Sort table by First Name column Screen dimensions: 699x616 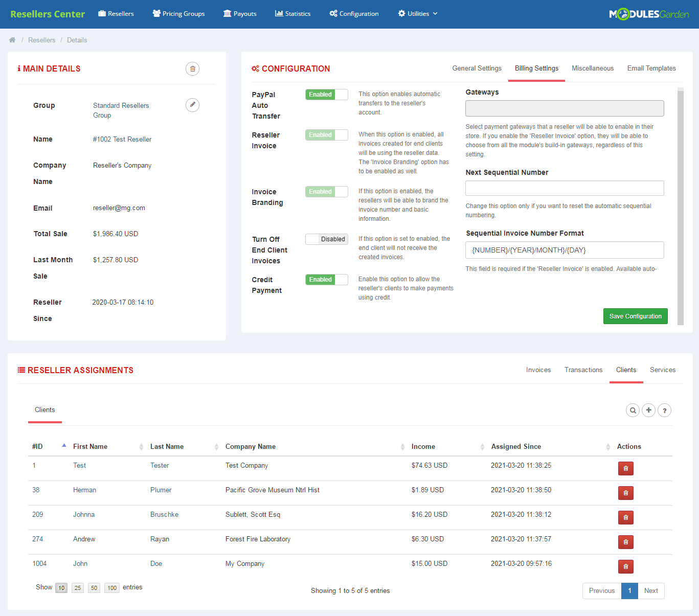tap(108, 446)
